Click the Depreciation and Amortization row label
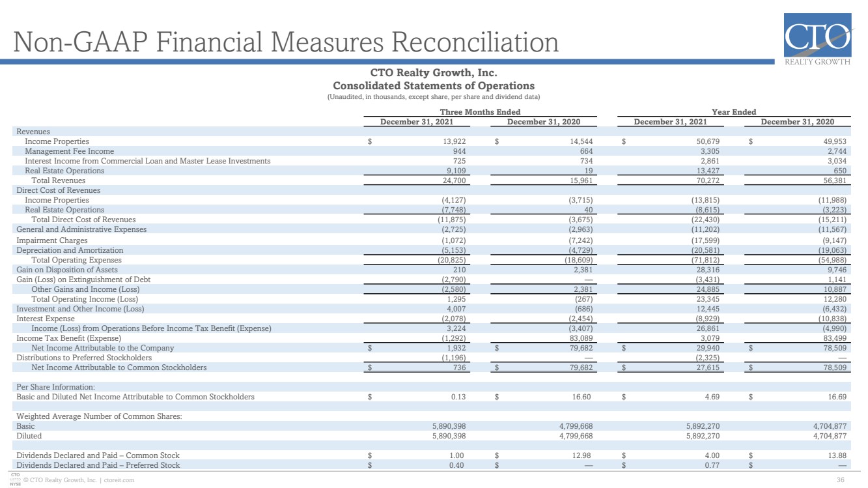The image size is (868, 488). 70,250
